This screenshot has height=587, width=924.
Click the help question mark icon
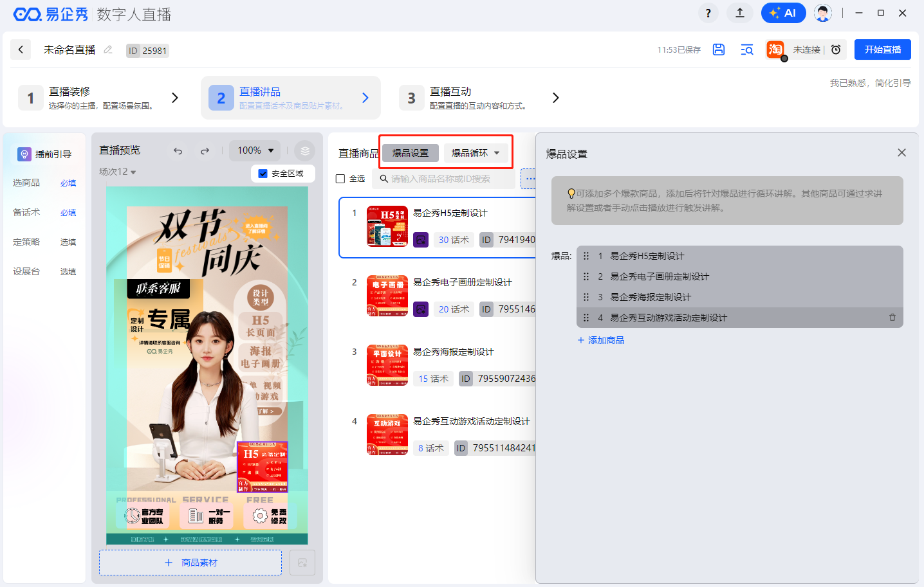[x=708, y=13]
